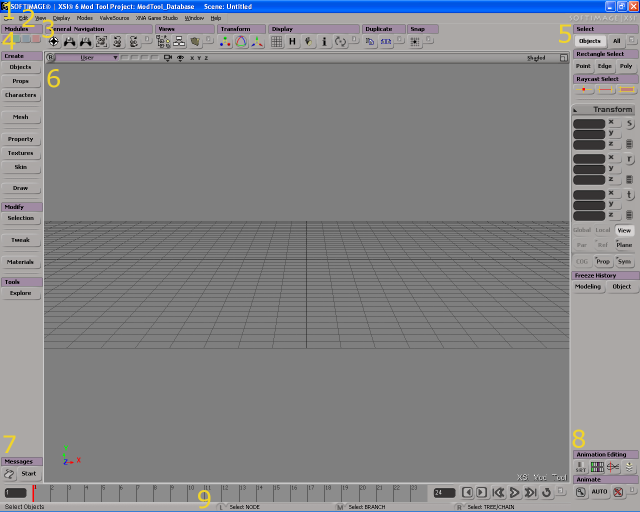Toggle the Rotate 'r' transform button
This screenshot has height=512, width=640.
[x=629, y=159]
